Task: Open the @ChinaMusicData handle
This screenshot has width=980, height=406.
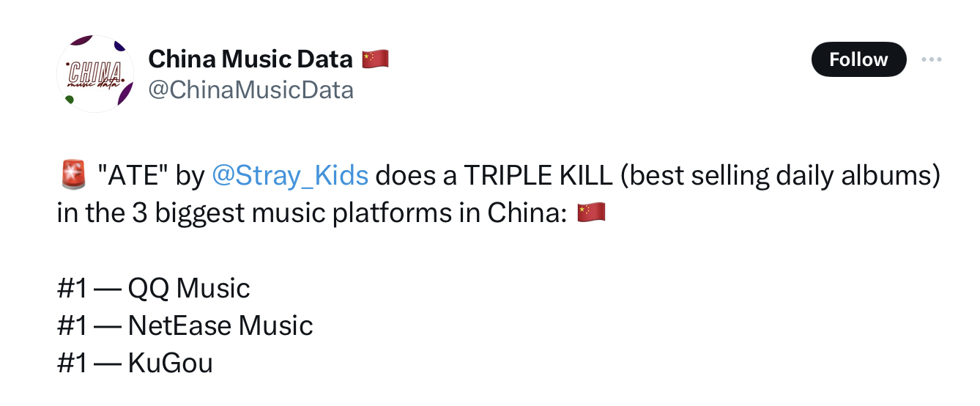Action: pyautogui.click(x=251, y=89)
